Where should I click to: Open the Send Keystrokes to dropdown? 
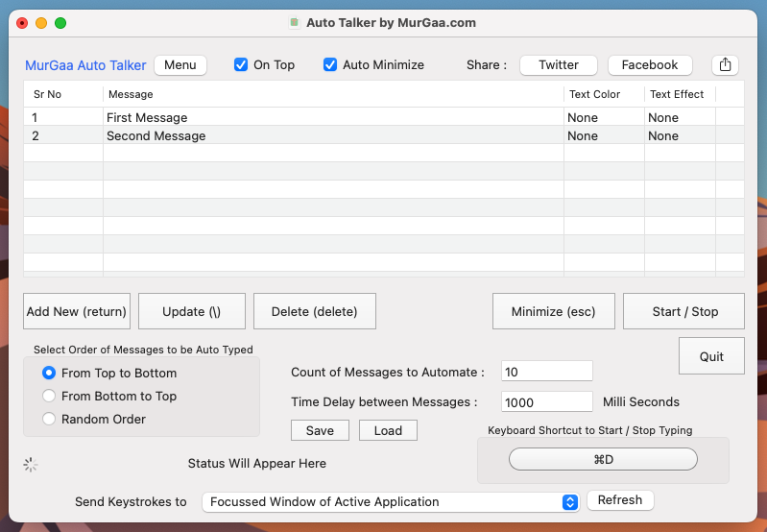[391, 501]
